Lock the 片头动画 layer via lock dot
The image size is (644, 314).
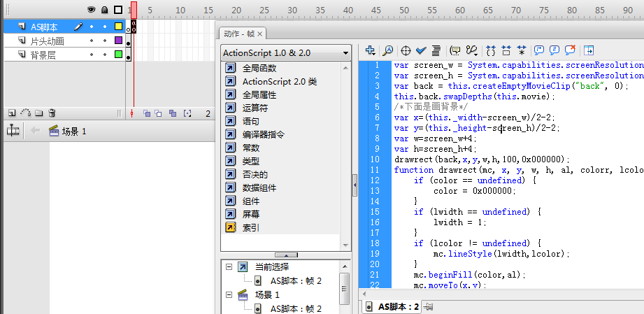pyautogui.click(x=105, y=41)
